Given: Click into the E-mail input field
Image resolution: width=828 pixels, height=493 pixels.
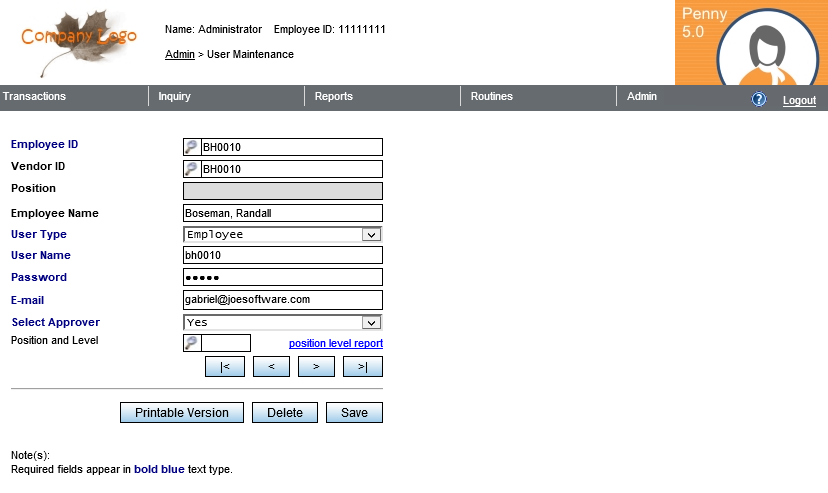Looking at the screenshot, I should click(283, 299).
